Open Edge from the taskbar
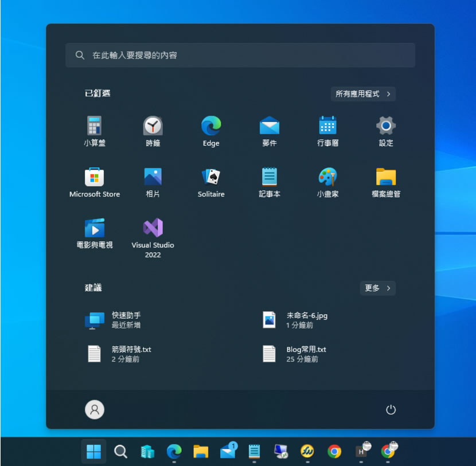The image size is (476, 466). point(174,452)
